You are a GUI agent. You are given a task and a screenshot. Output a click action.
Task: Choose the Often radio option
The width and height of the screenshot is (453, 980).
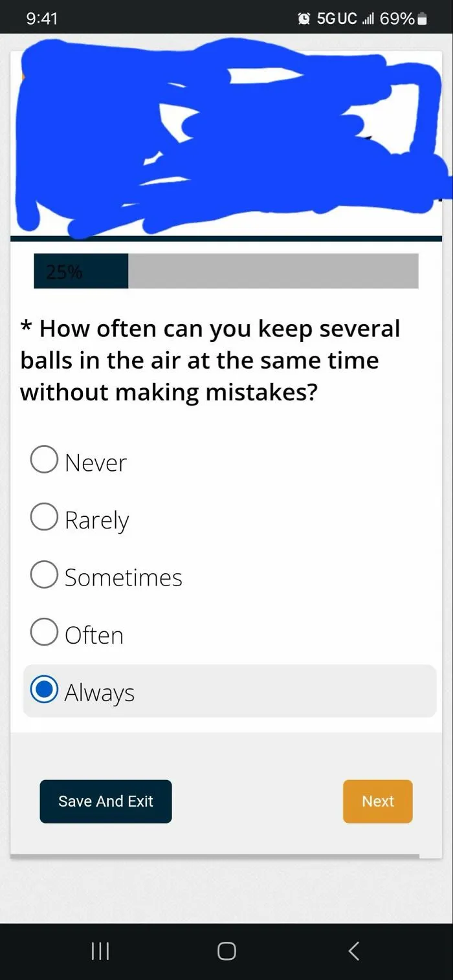44,632
